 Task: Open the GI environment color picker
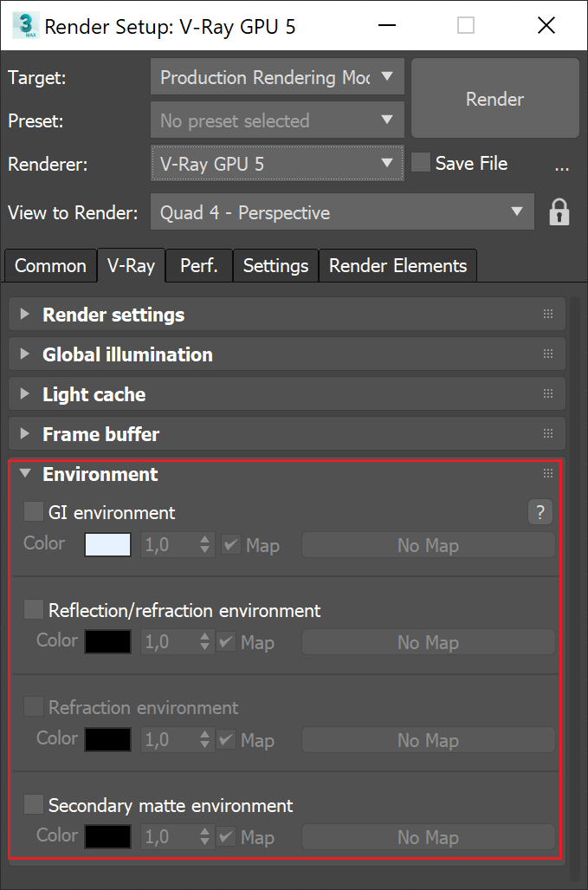(107, 545)
